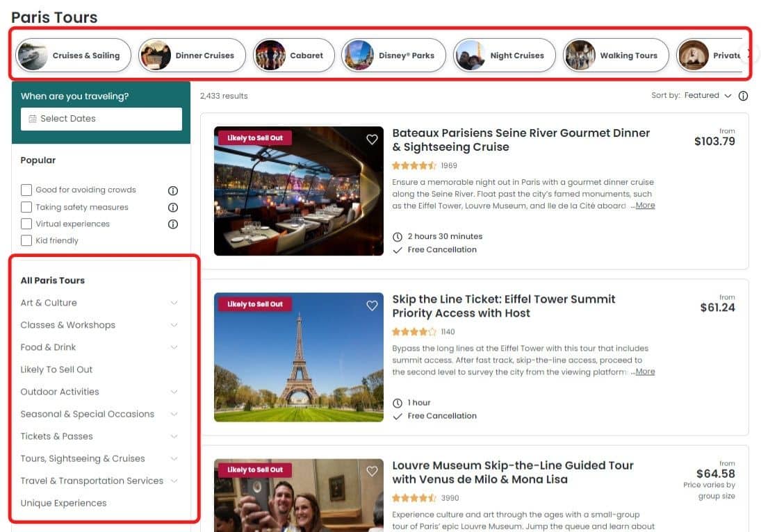Open Skip the Line Eiffel Tower Summit title
This screenshot has width=761, height=532.
point(503,306)
